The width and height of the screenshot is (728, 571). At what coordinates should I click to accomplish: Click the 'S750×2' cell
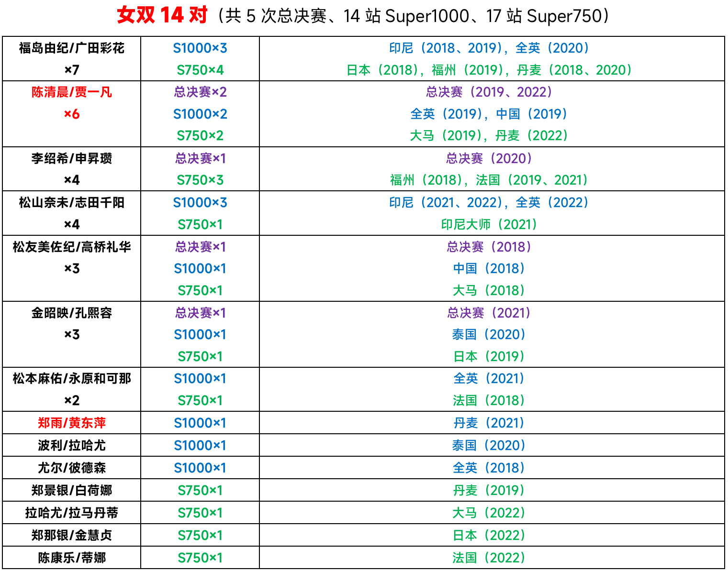[x=200, y=135]
